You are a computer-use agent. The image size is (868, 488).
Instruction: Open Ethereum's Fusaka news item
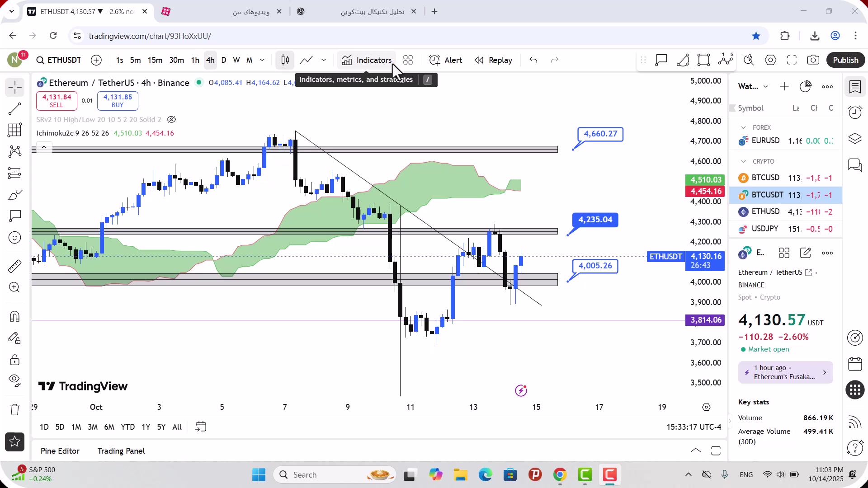[x=785, y=372]
